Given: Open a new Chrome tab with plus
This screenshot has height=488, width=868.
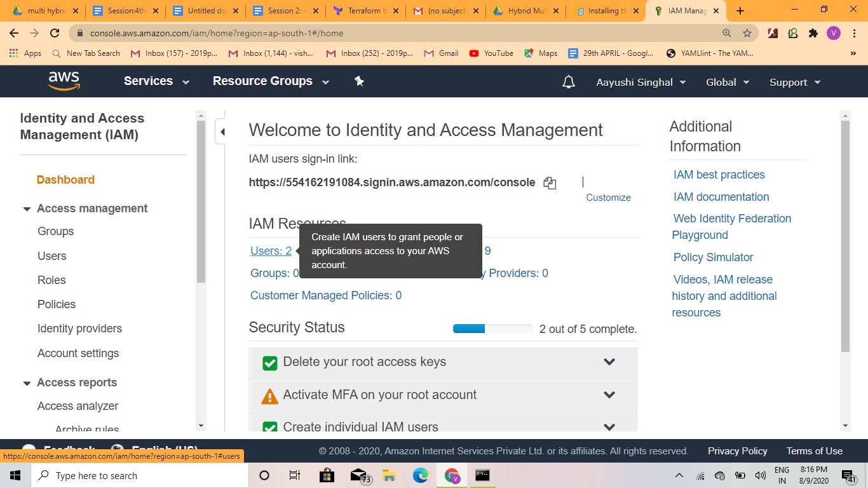Looking at the screenshot, I should click(x=740, y=10).
